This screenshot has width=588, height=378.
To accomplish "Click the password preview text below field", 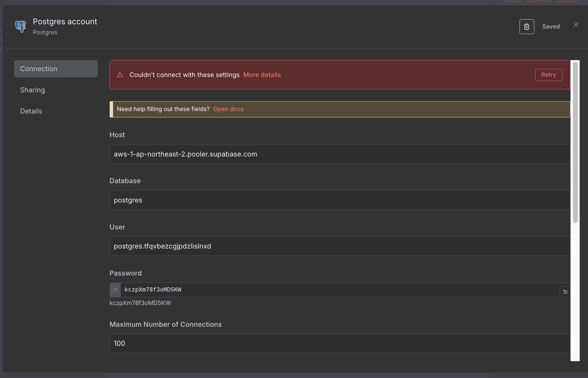I will click(x=140, y=303).
